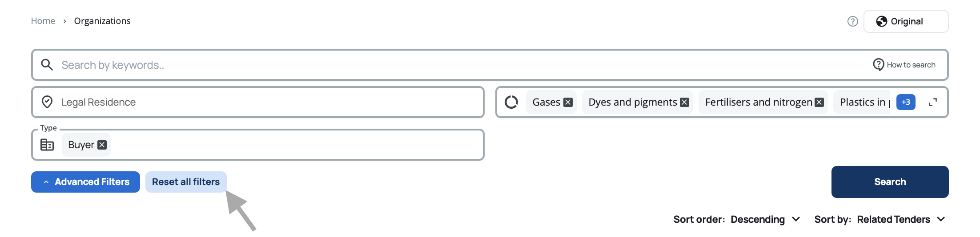Expand the category filter box fully
The image size is (980, 237).
[x=933, y=102]
